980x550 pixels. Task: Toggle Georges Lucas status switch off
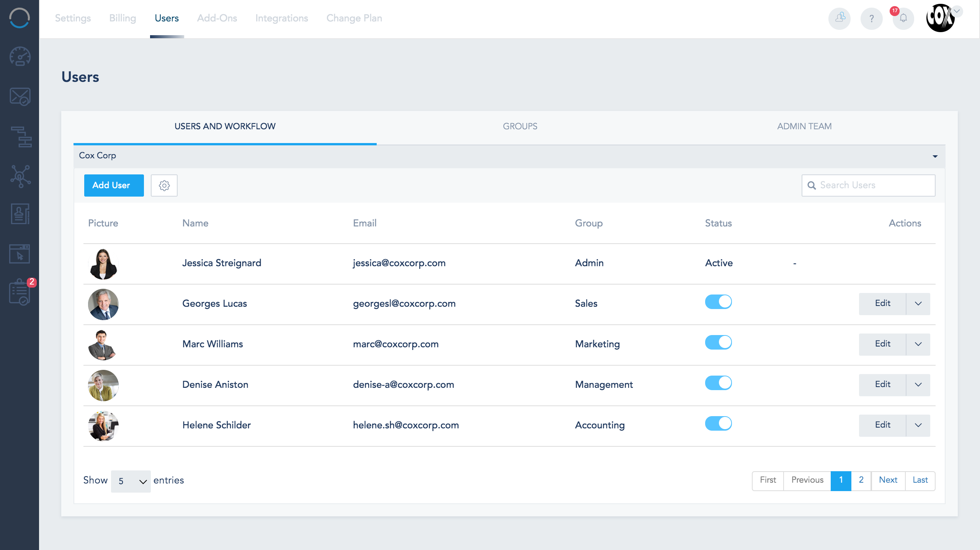click(x=718, y=302)
